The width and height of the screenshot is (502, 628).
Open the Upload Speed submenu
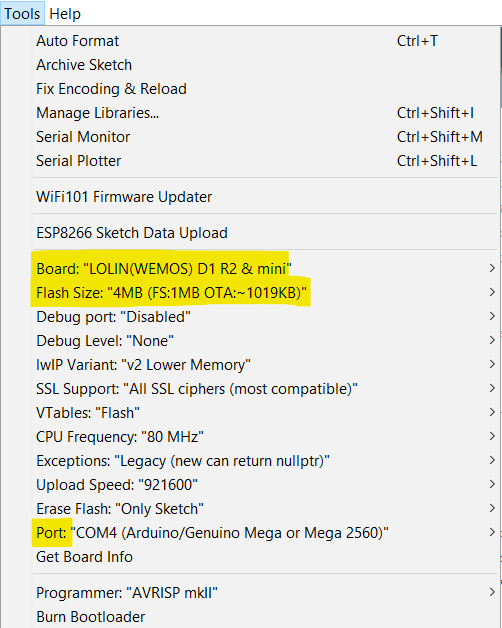coord(265,485)
